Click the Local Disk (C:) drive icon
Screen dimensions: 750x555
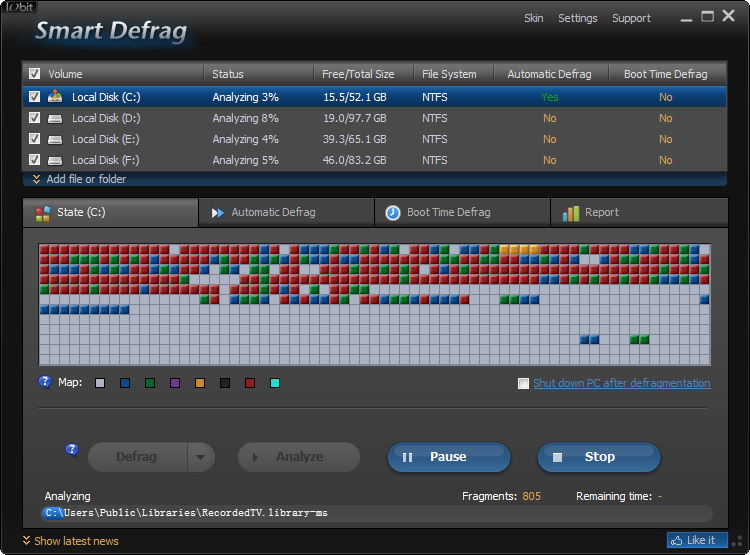(55, 97)
